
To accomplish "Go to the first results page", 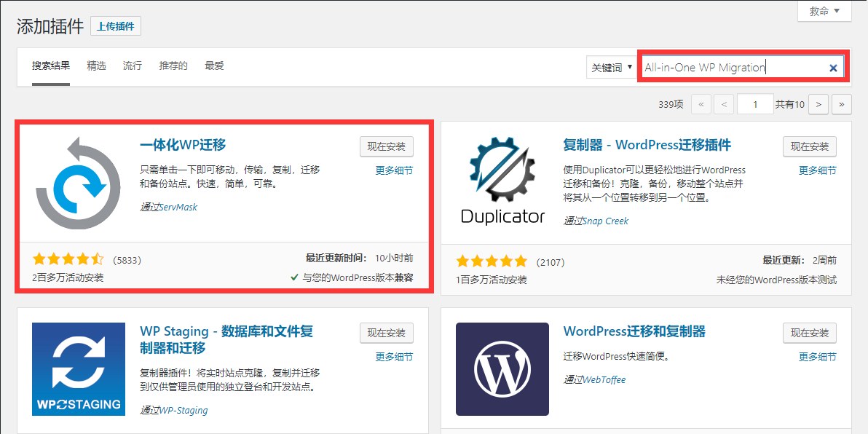I will tap(701, 104).
